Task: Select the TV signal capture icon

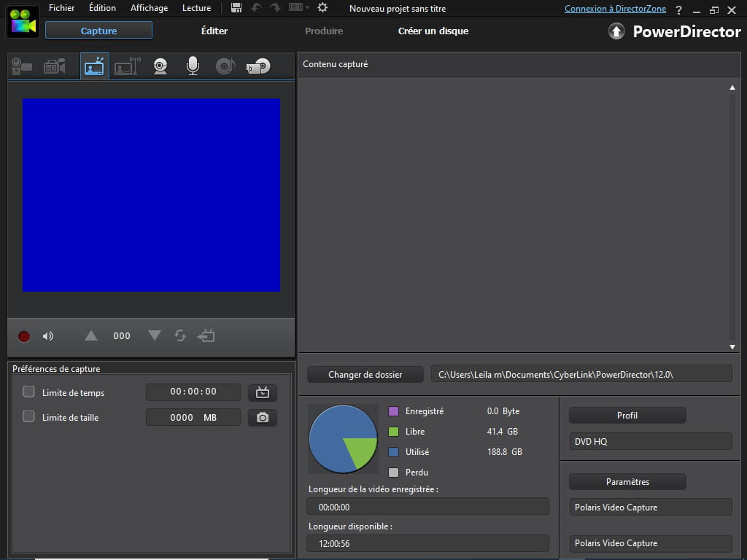Action: tap(94, 66)
